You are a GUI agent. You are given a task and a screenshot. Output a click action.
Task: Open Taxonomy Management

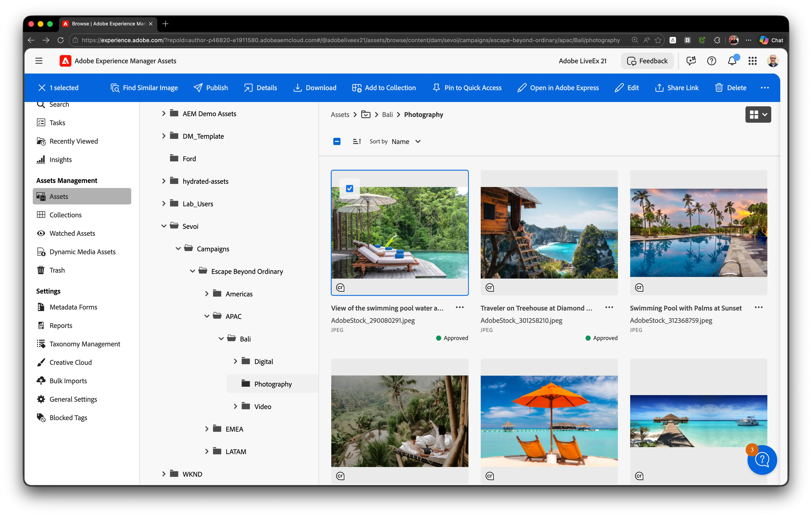tap(82, 344)
